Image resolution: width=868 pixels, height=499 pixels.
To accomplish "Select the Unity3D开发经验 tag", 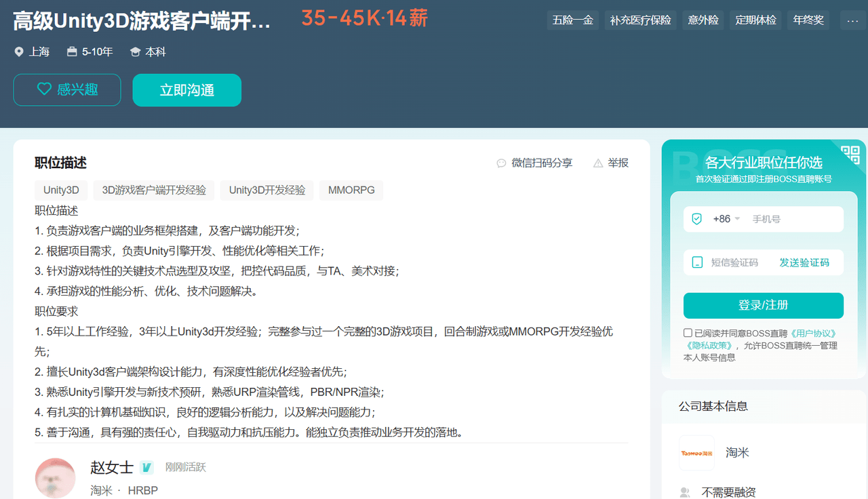I will click(x=267, y=190).
